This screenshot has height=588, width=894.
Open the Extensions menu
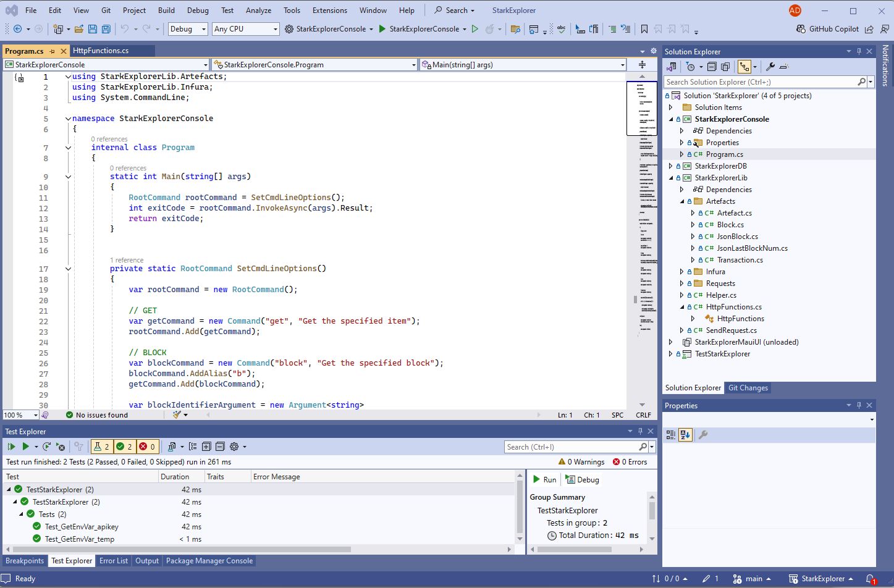coord(330,10)
